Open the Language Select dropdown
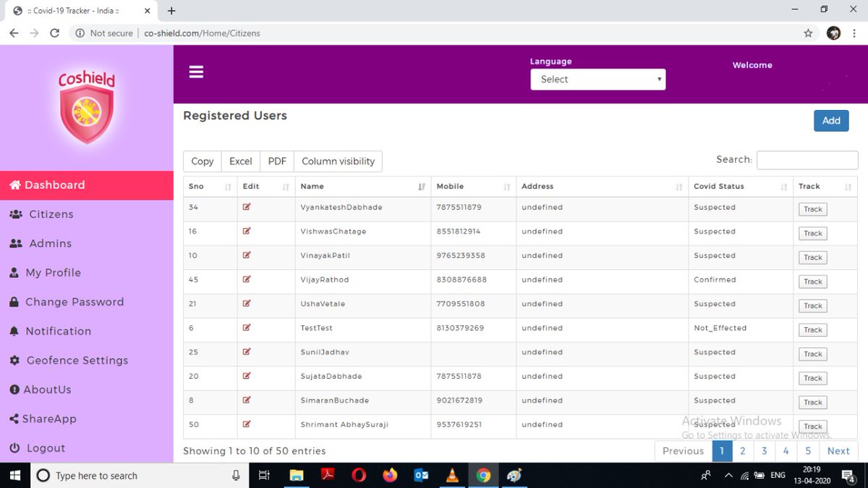Viewport: 868px width, 488px height. pos(598,80)
